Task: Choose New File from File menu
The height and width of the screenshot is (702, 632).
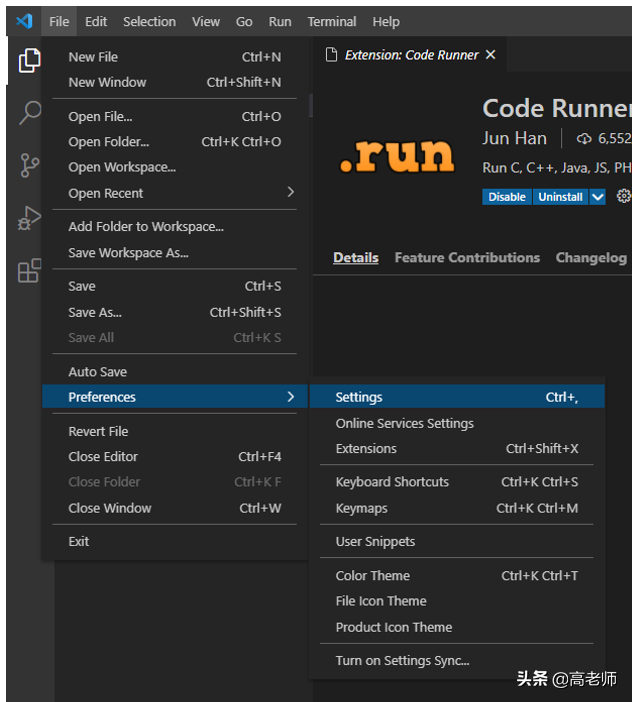Action: (175, 57)
